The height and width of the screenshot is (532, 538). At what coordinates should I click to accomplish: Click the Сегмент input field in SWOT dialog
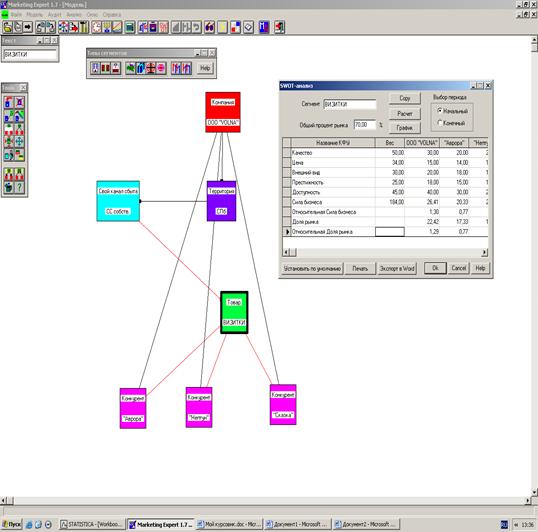tap(350, 104)
